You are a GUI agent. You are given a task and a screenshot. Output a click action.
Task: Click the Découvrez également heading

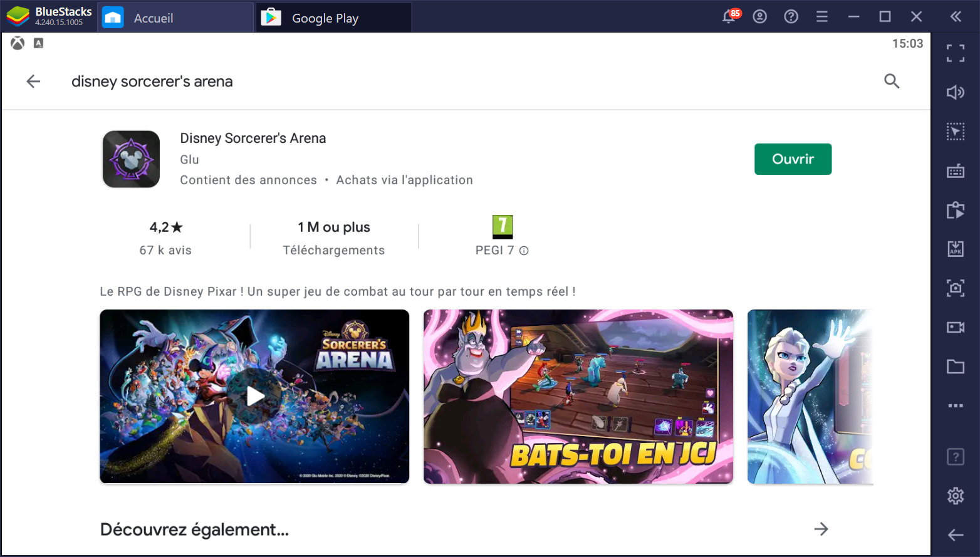coord(194,530)
